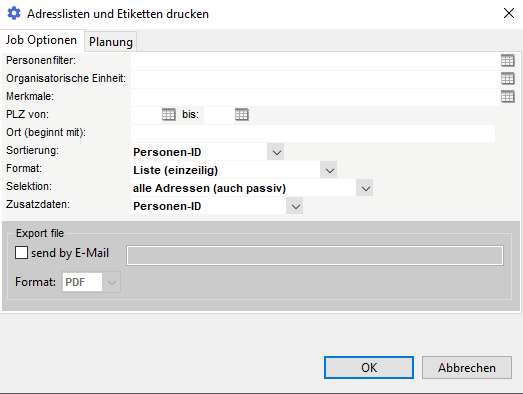Click the E-Mail address input field
This screenshot has width=523, height=394.
(x=315, y=255)
